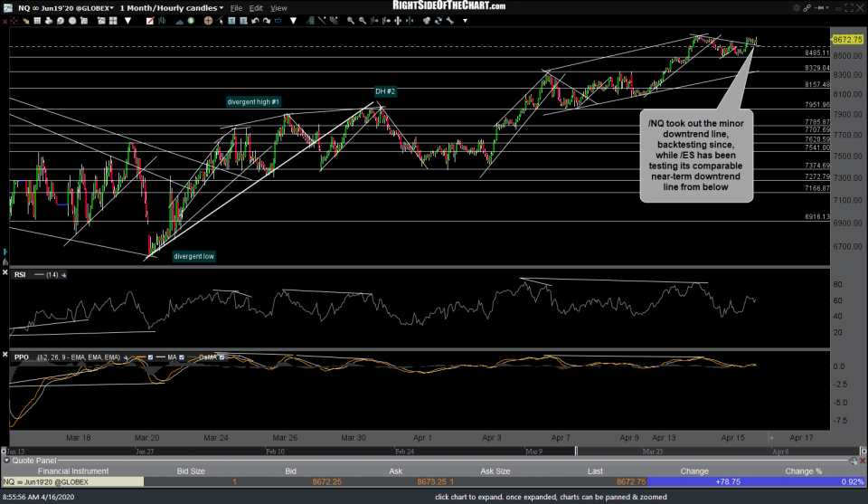Close the RSI indicator panel
The width and height of the screenshot is (868, 504).
coord(5,272)
